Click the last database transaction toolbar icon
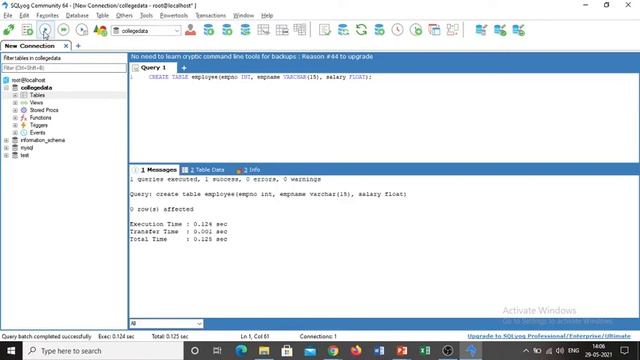The width and height of the screenshot is (640, 360). point(518,30)
